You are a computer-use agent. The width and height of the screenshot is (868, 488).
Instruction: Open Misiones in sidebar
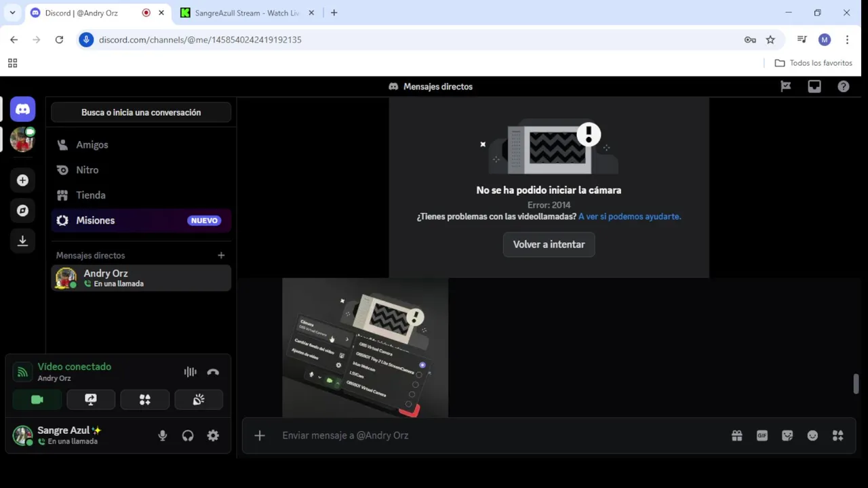point(140,220)
